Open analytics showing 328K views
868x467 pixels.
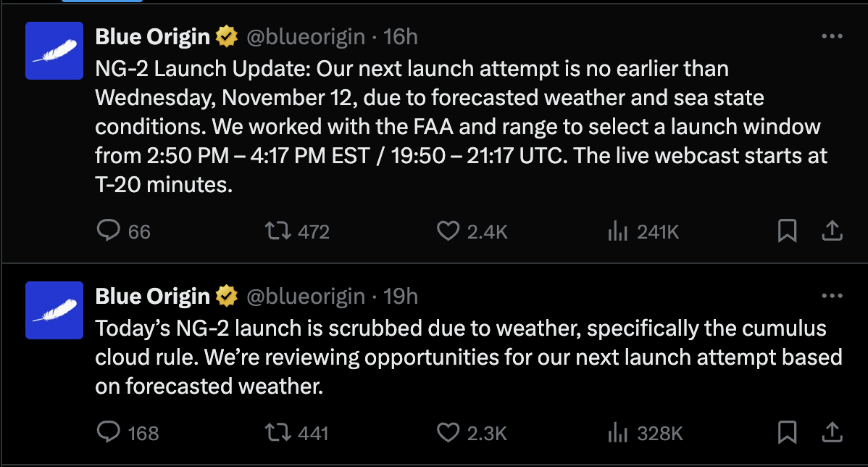pyautogui.click(x=618, y=432)
